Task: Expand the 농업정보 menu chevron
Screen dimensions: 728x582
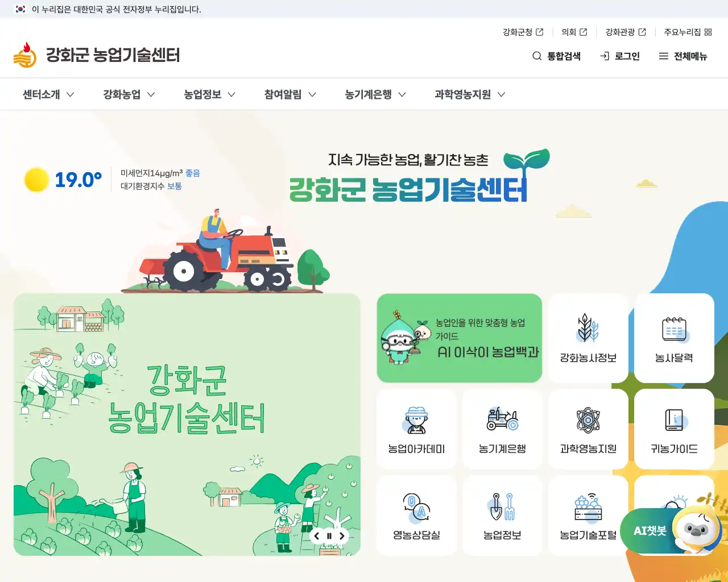Action: [x=231, y=94]
